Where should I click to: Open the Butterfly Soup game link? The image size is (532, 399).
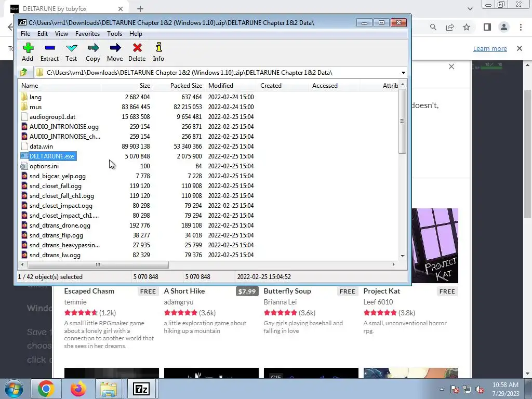click(x=287, y=291)
